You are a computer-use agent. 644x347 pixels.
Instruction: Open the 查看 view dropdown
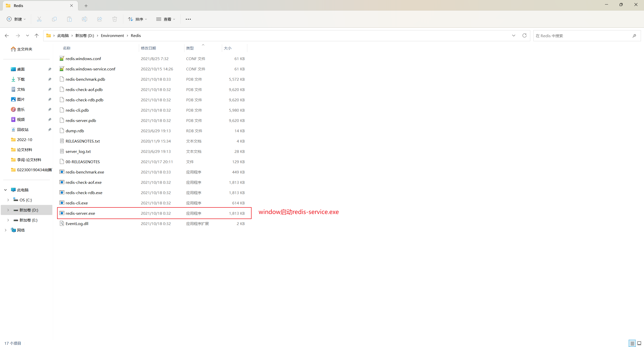pyautogui.click(x=166, y=19)
